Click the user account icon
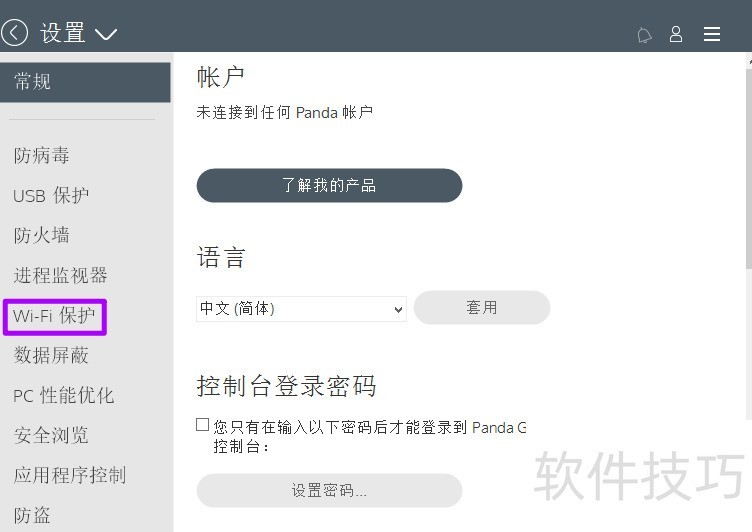Viewport: 752px width, 532px height. click(x=676, y=34)
